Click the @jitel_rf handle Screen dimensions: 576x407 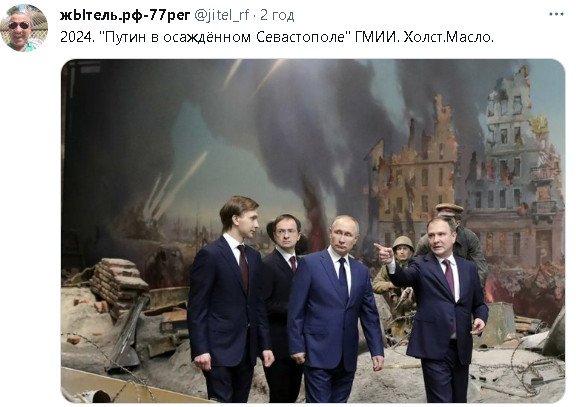click(x=221, y=15)
